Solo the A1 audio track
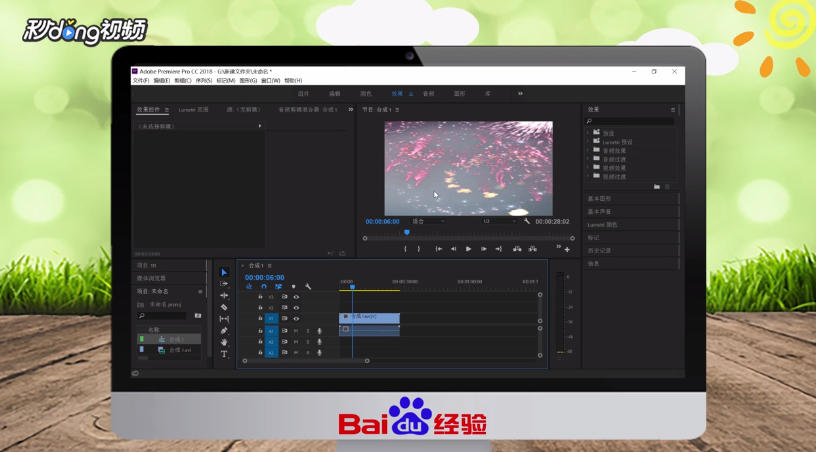The height and width of the screenshot is (452, 816). coord(308,331)
